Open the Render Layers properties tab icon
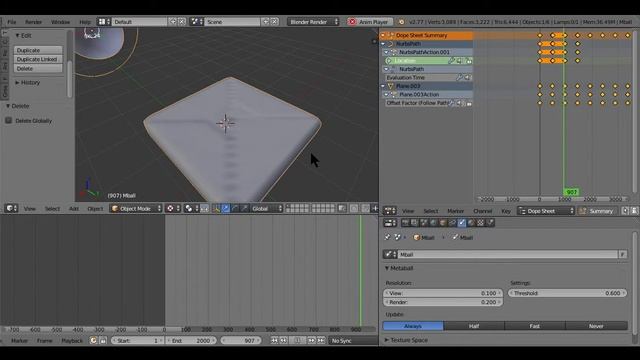Image resolution: width=640 pixels, height=360 pixels. click(414, 223)
